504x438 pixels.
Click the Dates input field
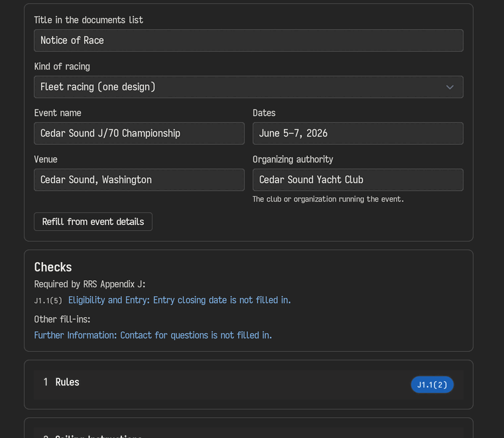(357, 133)
